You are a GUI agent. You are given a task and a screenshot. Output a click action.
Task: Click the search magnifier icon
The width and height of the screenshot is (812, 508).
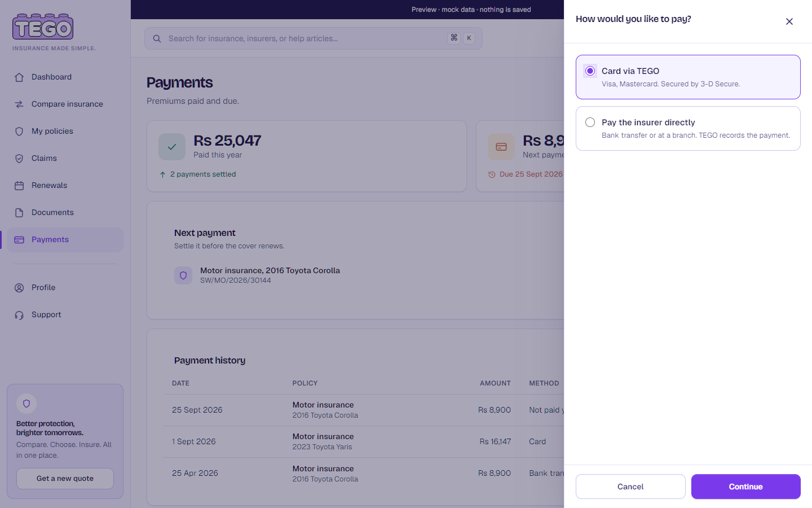(157, 38)
